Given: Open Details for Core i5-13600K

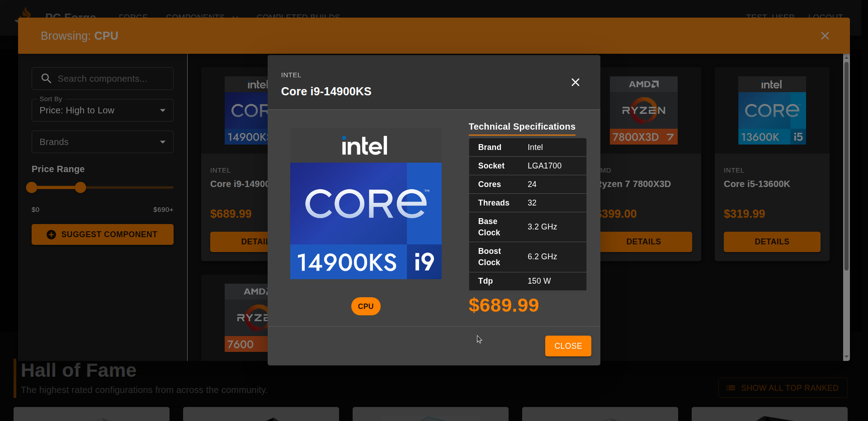Looking at the screenshot, I should (x=772, y=242).
